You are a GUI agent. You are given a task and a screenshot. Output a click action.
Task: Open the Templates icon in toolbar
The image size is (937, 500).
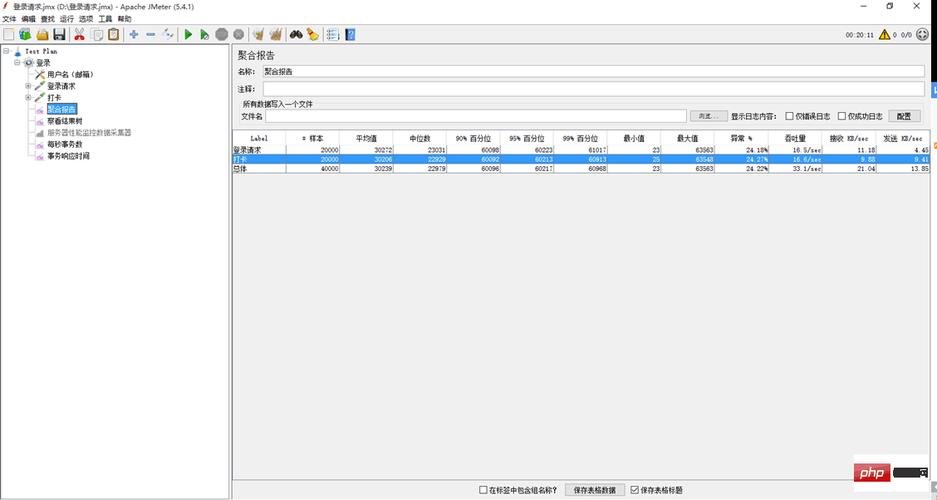click(25, 35)
